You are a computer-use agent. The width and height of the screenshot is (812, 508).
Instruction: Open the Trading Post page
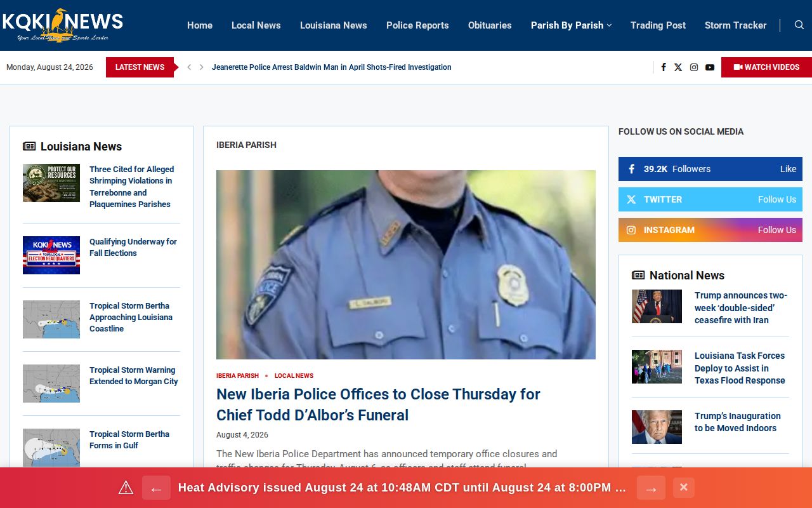coord(658,25)
